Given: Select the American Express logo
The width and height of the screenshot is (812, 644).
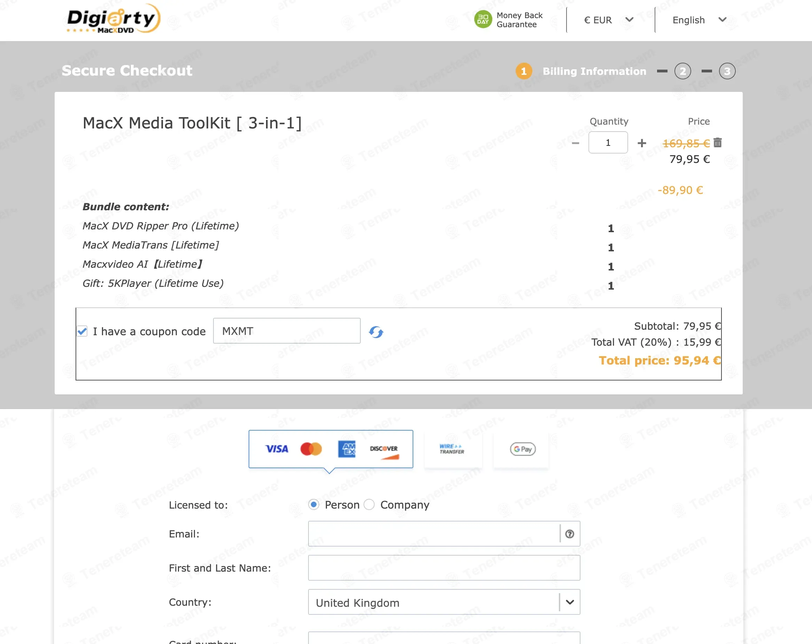Looking at the screenshot, I should (346, 449).
